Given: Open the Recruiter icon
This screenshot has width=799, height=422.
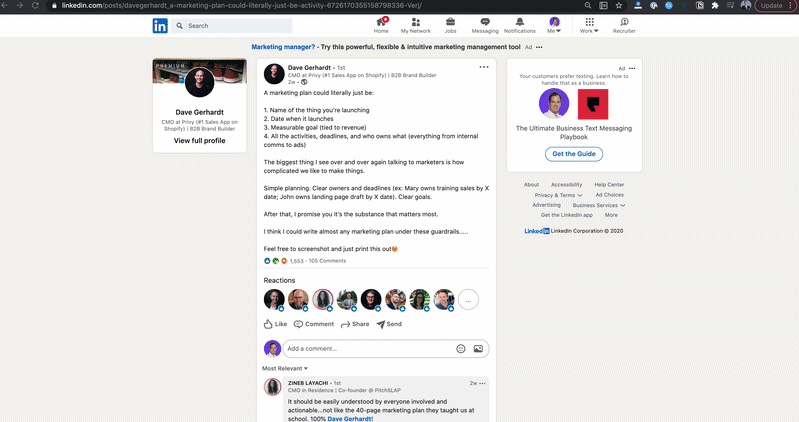Looking at the screenshot, I should pos(624,25).
